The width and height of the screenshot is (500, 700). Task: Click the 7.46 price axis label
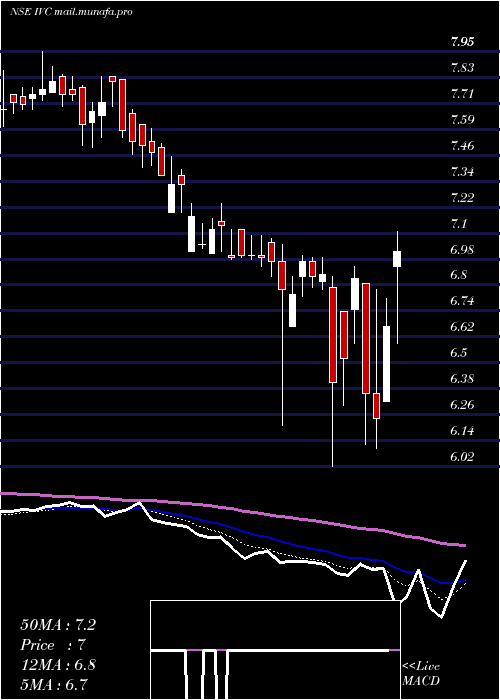462,146
